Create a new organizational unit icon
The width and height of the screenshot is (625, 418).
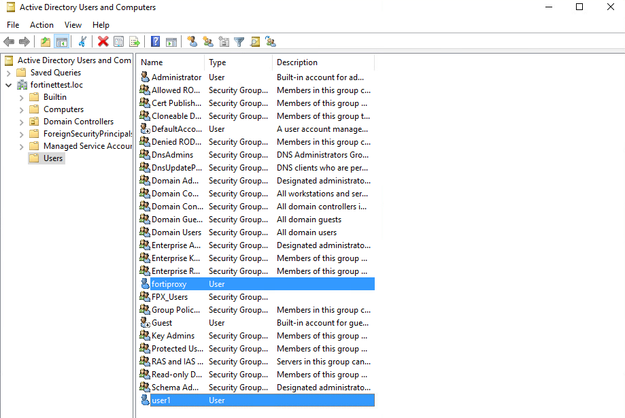pyautogui.click(x=224, y=41)
